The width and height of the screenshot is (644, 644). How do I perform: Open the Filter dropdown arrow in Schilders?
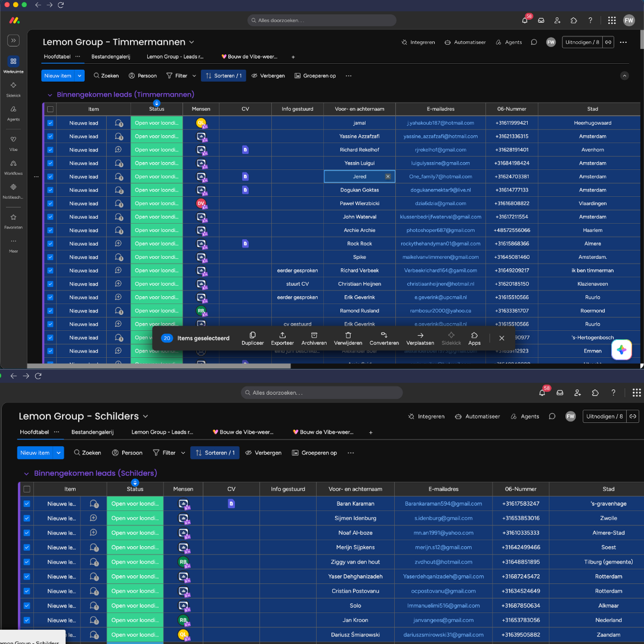183,453
